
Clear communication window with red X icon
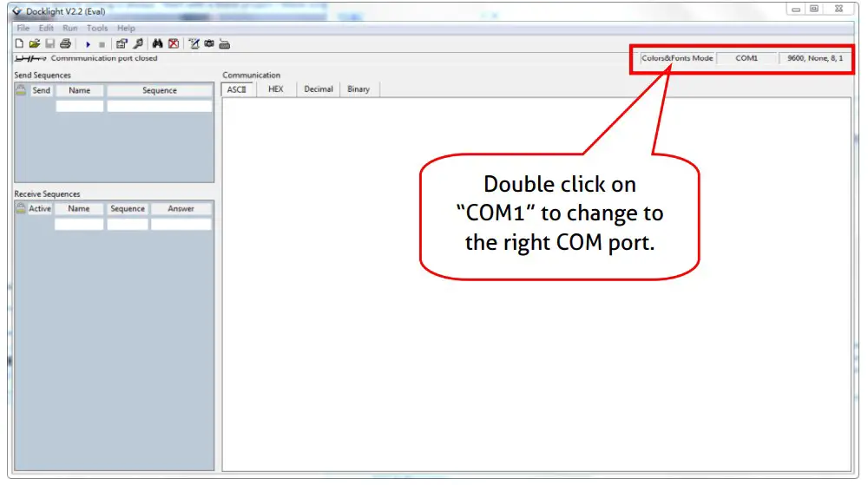174,43
